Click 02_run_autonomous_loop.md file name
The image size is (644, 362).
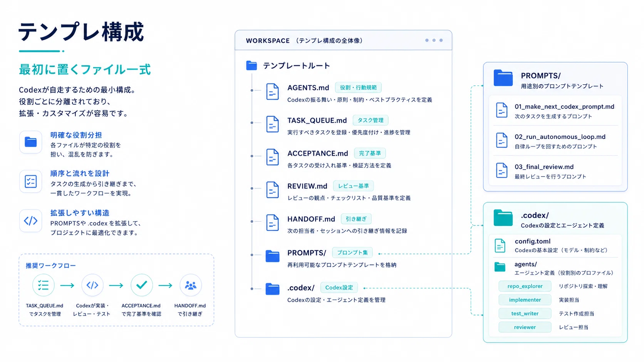pyautogui.click(x=560, y=137)
